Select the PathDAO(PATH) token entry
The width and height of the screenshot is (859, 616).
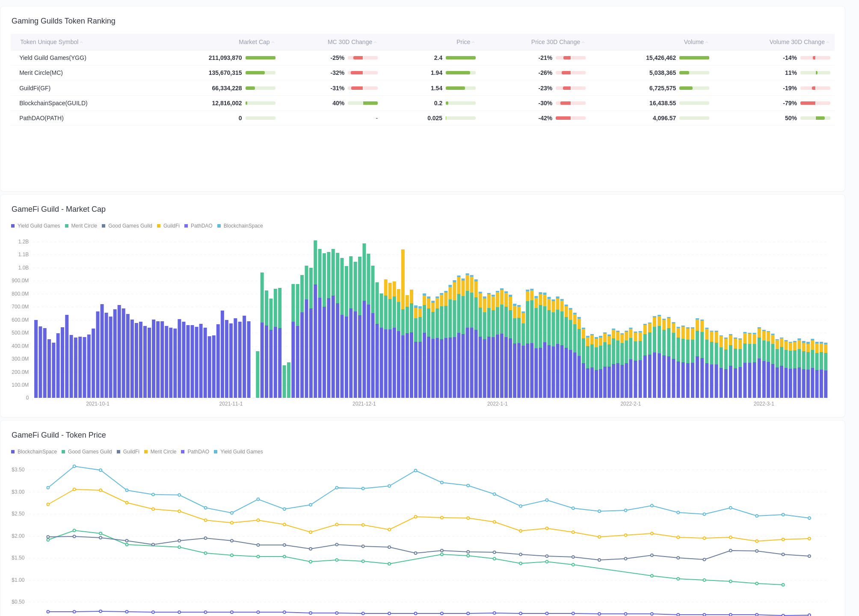pyautogui.click(x=41, y=118)
